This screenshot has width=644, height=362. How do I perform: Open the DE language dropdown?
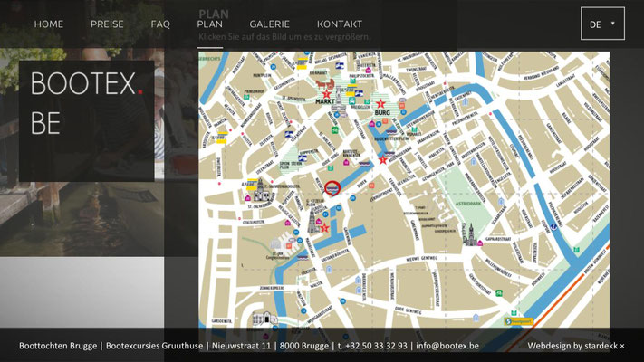click(602, 24)
